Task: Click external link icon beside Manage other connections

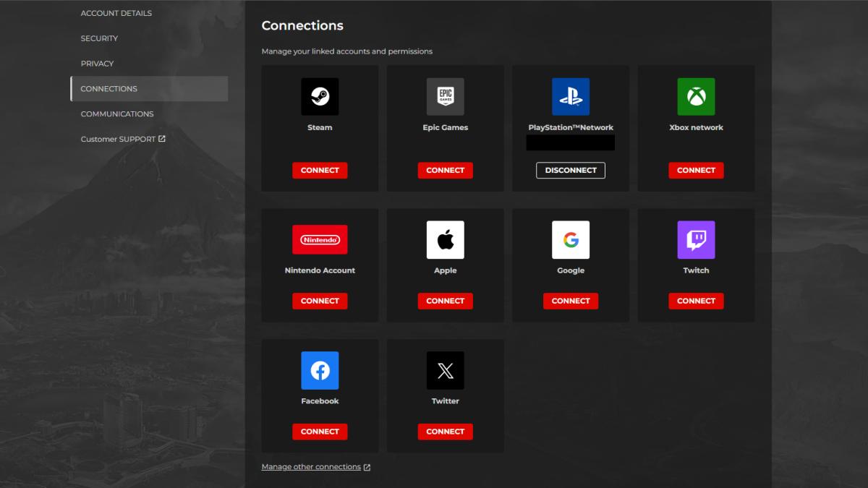Action: tap(367, 468)
